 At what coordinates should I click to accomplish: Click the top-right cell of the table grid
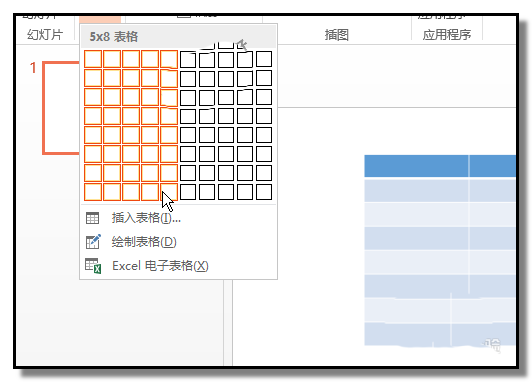coord(264,59)
